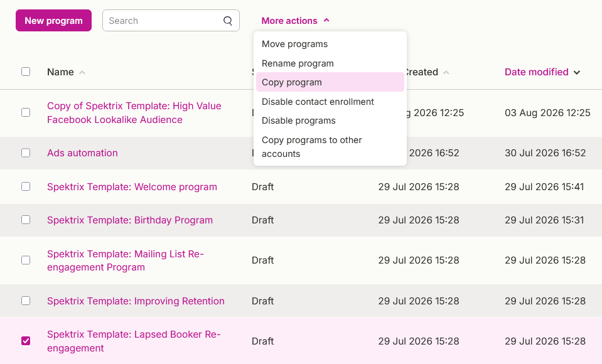
Task: Tick the select-all checkbox in header
Action: coord(26,72)
